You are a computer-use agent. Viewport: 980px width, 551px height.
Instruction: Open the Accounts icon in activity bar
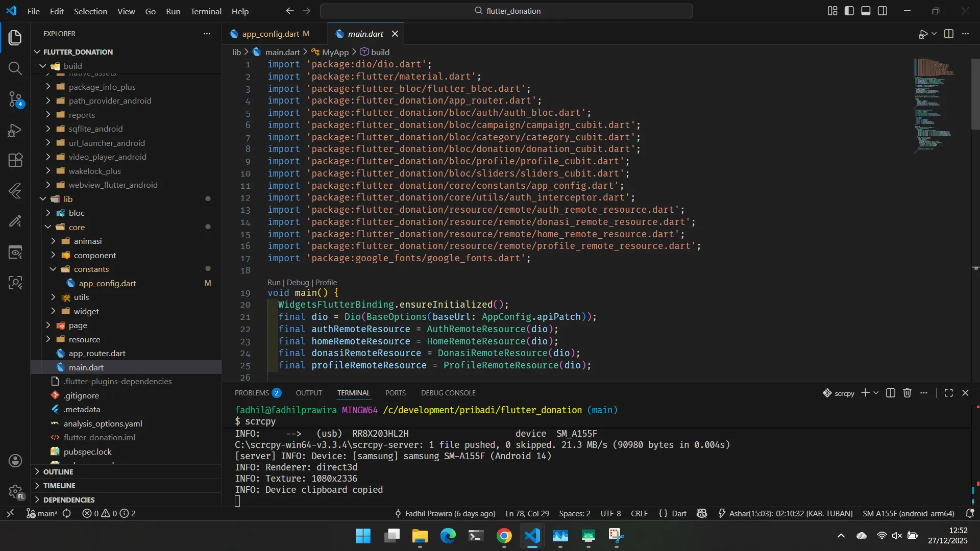tap(15, 461)
